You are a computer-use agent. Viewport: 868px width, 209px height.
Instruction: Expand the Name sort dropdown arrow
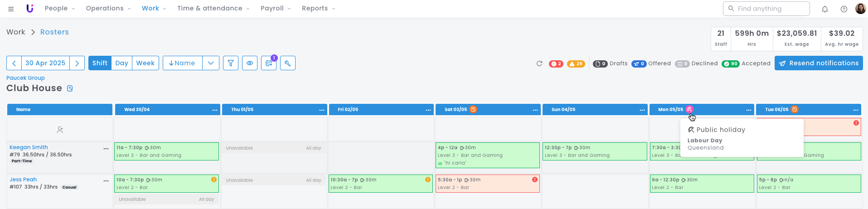click(211, 63)
